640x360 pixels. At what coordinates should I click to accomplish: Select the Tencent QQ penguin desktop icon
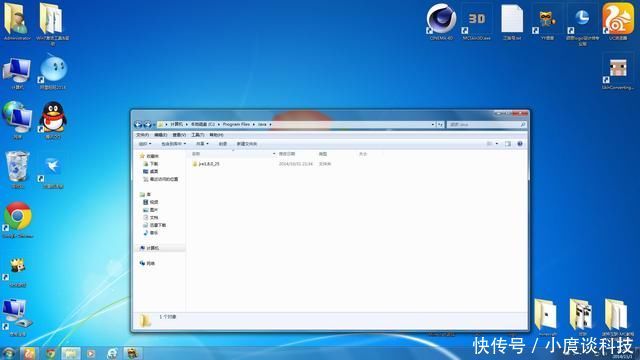click(x=53, y=120)
